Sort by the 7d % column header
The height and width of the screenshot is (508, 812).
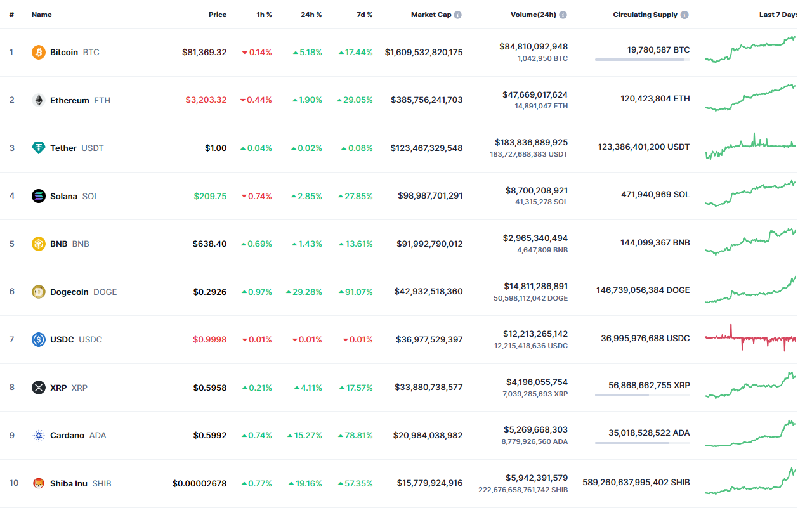point(365,15)
